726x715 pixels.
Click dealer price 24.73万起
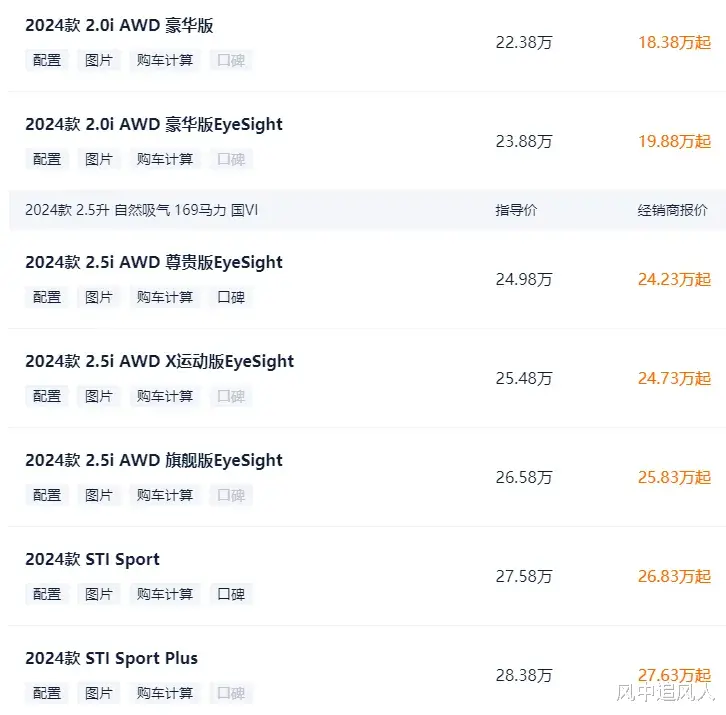click(674, 378)
